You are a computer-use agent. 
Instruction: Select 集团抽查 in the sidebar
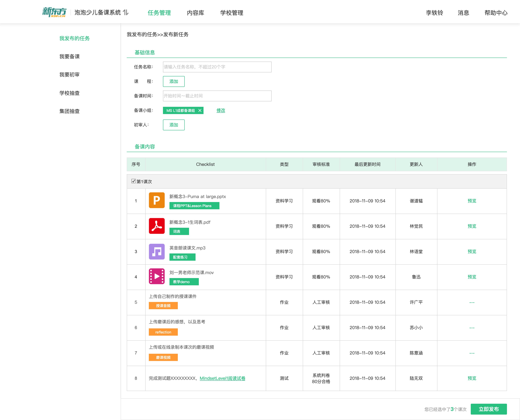tap(70, 111)
